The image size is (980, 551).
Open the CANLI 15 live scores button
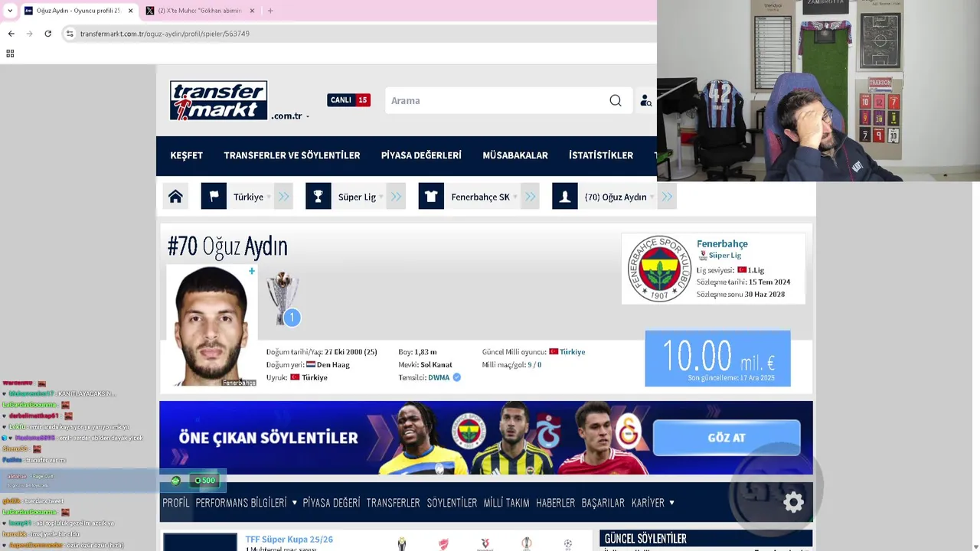[348, 100]
